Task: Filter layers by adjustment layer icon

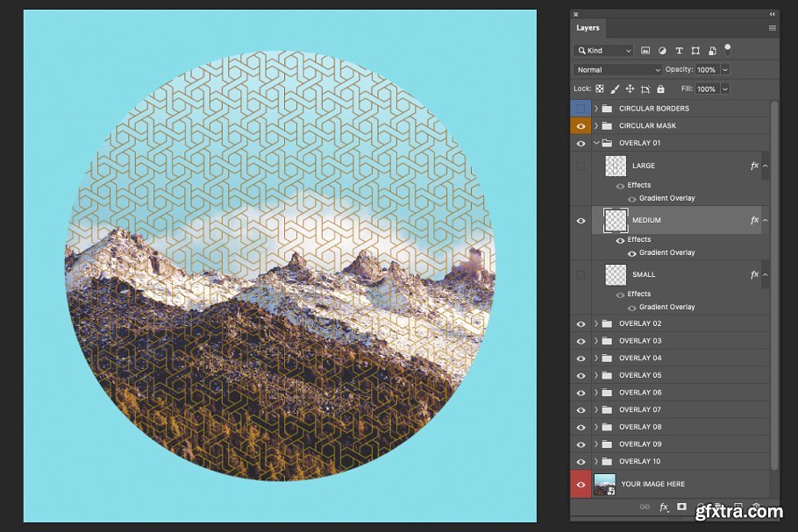Action: [662, 51]
